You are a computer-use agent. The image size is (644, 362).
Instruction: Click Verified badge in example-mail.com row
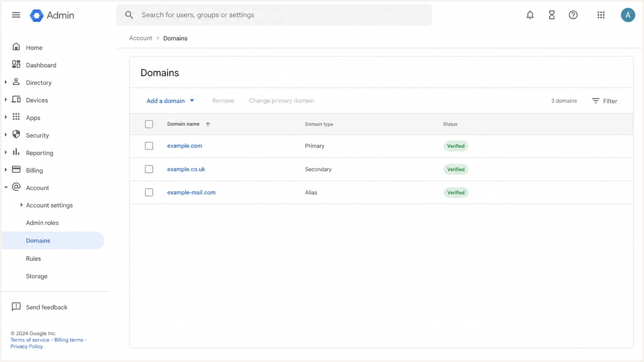click(456, 192)
